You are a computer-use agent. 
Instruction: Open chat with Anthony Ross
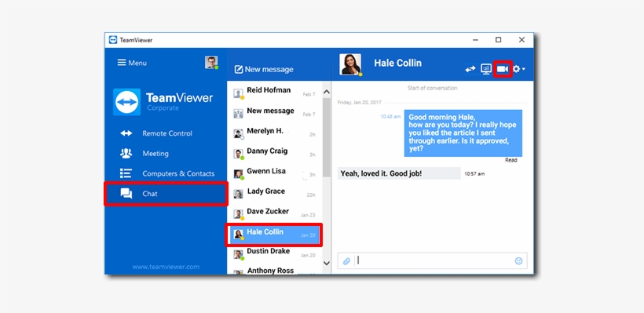[x=275, y=271]
